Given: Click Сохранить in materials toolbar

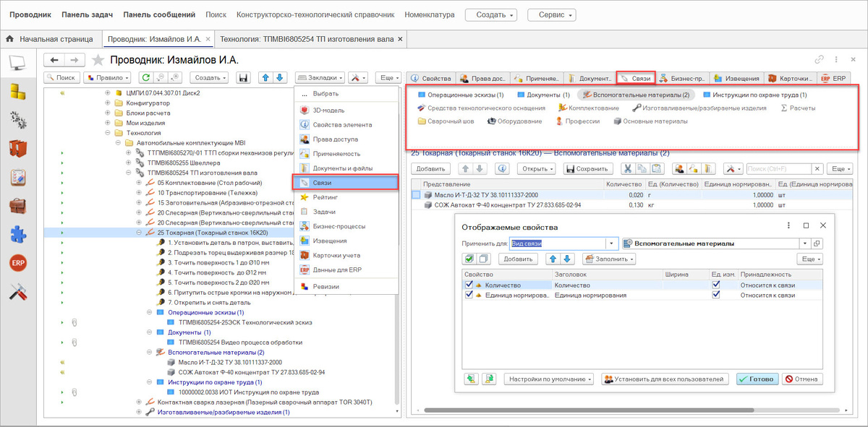Looking at the screenshot, I should coord(589,168).
